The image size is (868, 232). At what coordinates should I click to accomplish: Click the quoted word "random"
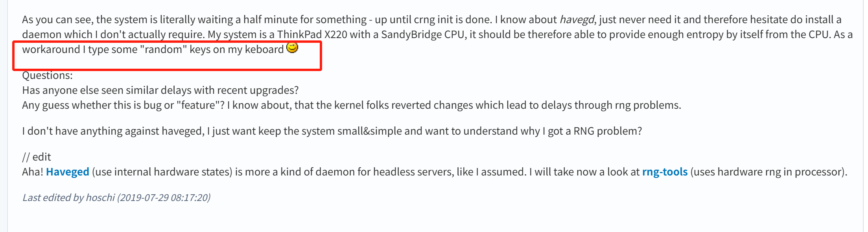pos(163,49)
